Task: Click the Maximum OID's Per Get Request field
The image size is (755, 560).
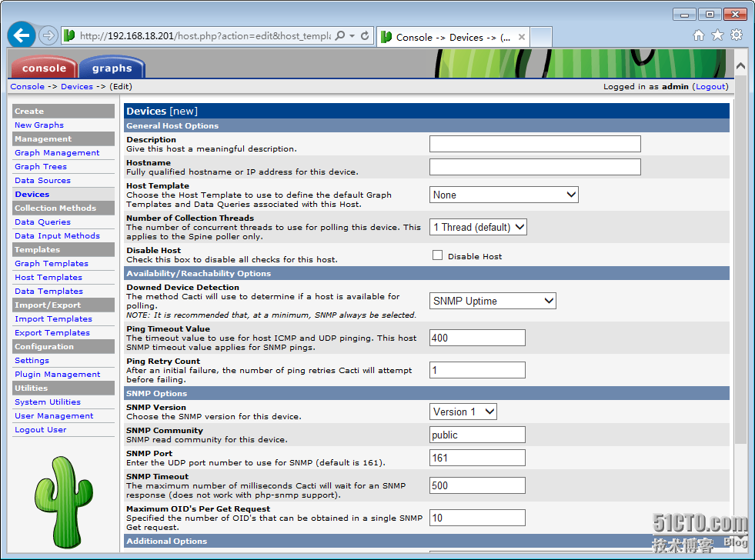Action: pyautogui.click(x=477, y=518)
